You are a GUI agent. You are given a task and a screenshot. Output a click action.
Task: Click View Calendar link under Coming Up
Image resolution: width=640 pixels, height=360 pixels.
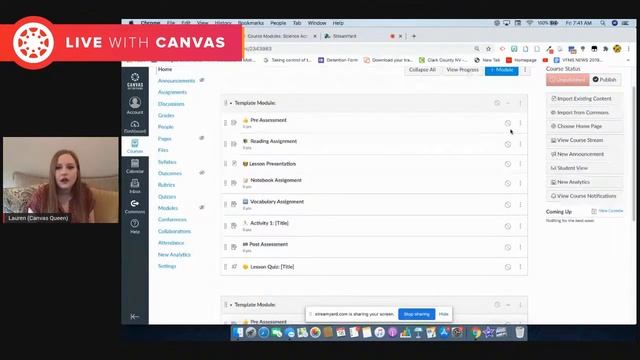(x=611, y=211)
